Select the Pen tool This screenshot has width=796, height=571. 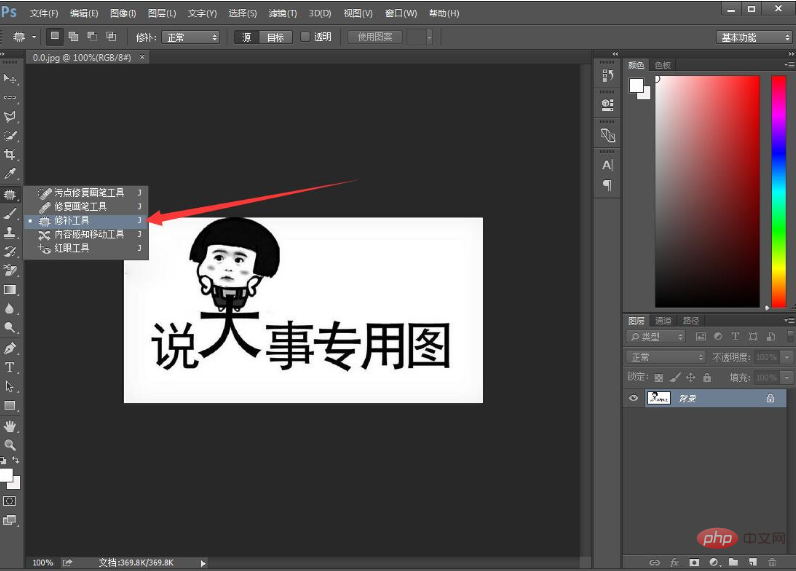coord(10,349)
